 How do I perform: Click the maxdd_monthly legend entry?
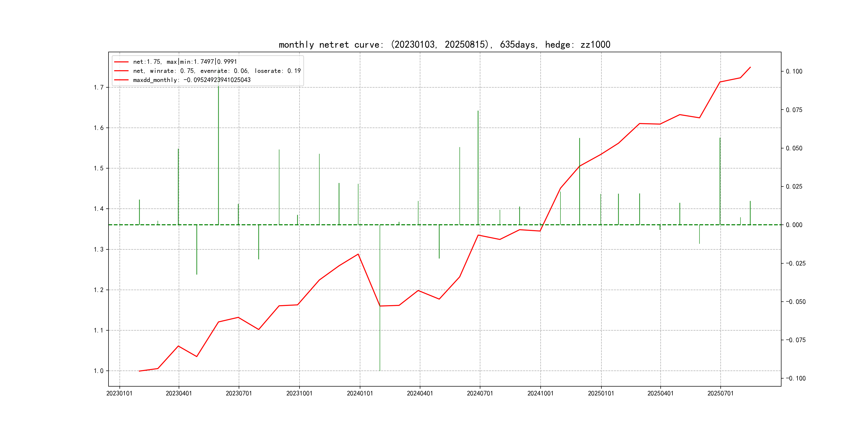click(192, 80)
